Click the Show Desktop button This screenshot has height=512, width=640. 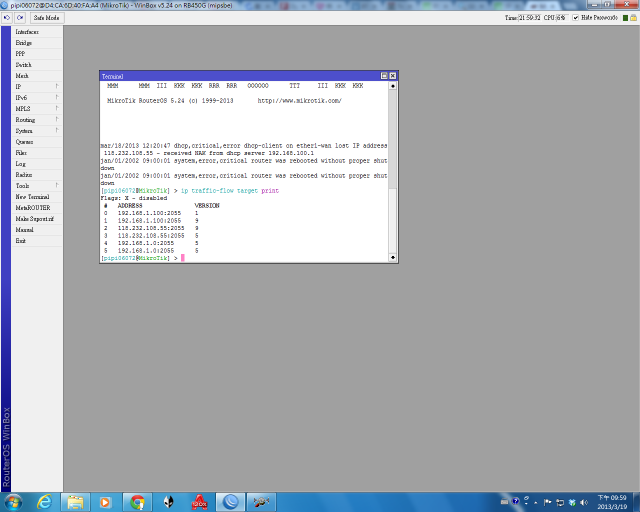[637, 502]
